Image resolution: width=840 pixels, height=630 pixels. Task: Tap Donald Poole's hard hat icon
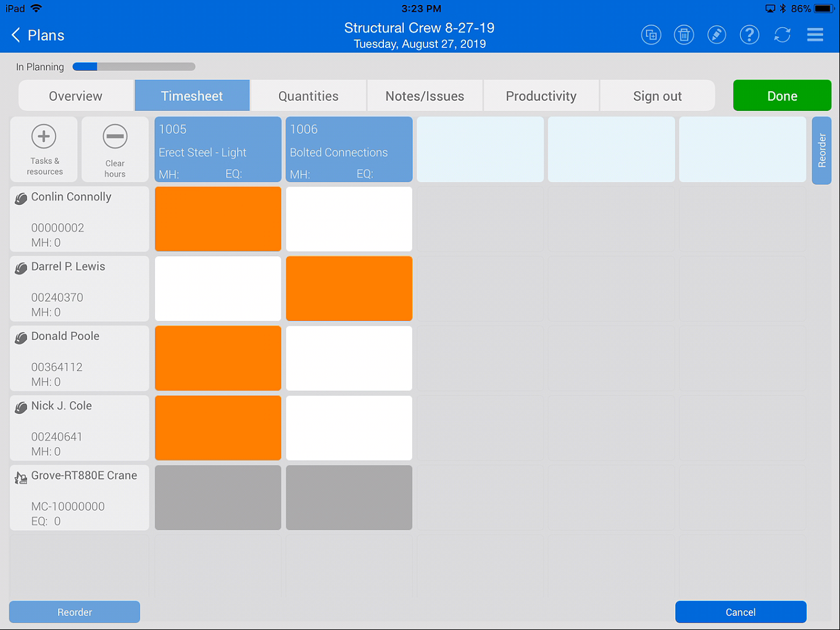21,338
